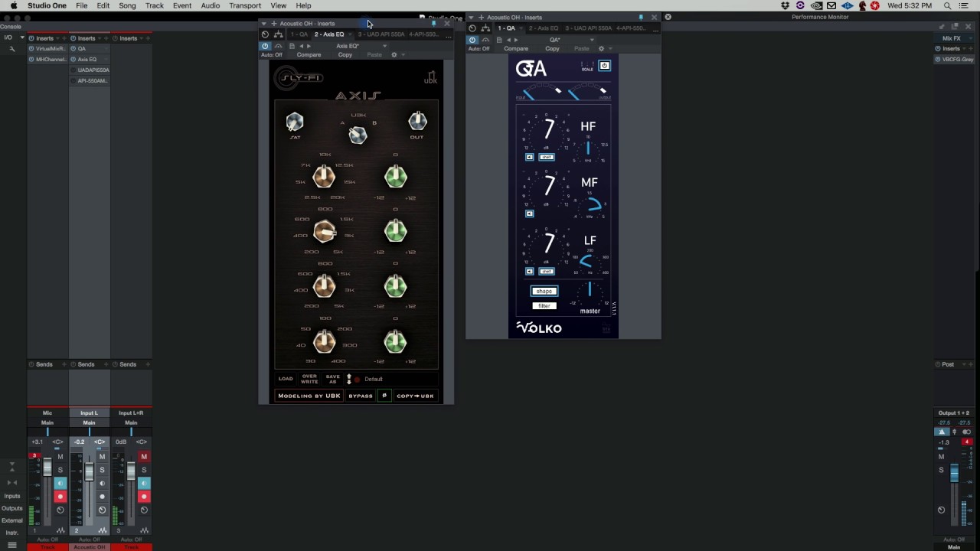Click LOAD button in Axis plugin

pyautogui.click(x=286, y=379)
